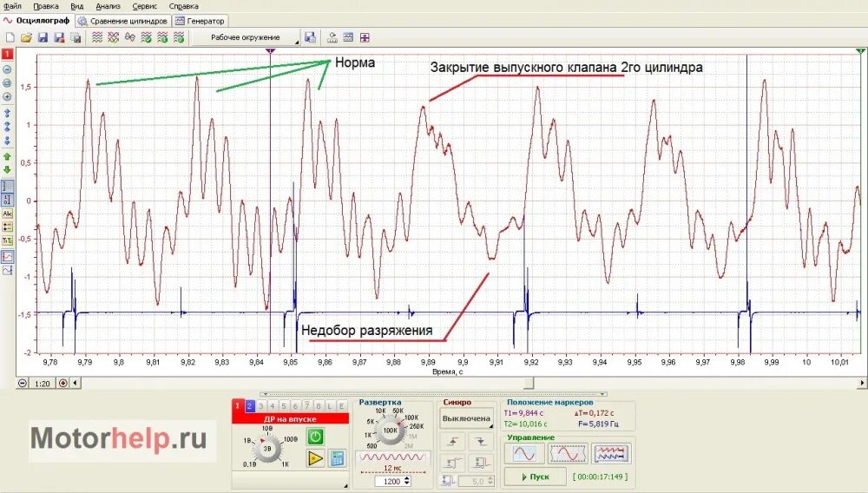Viewport: 868px width, 493px height.
Task: Click the last green-badged waveform icon
Action: [x=179, y=37]
